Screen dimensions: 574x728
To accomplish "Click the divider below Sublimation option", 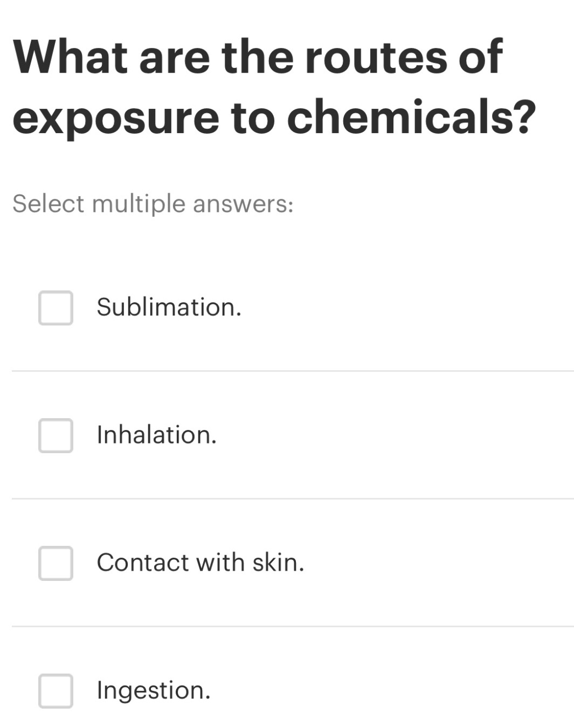I will [287, 371].
